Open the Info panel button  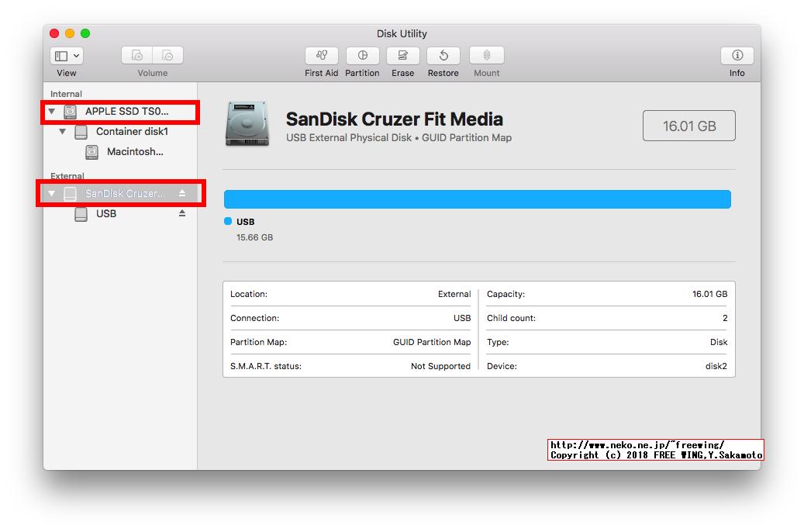click(737, 55)
